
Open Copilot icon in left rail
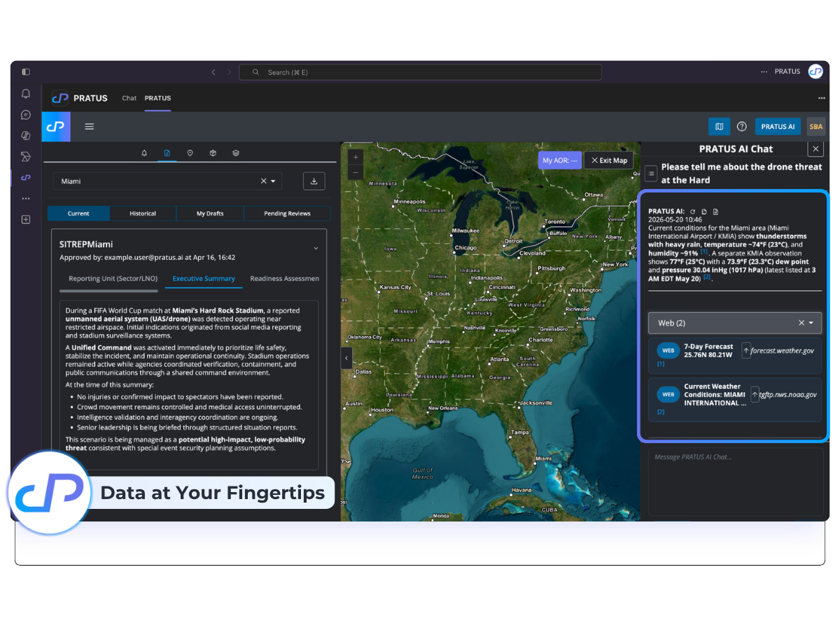[26, 136]
